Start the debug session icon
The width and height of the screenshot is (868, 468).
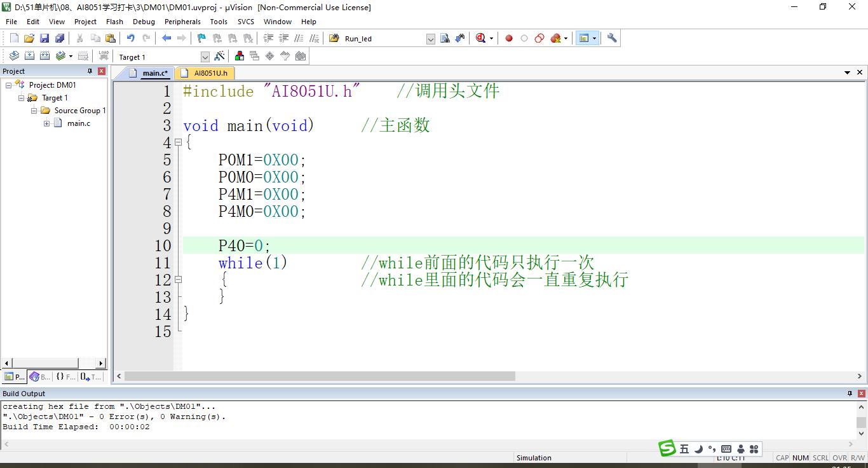tap(481, 38)
